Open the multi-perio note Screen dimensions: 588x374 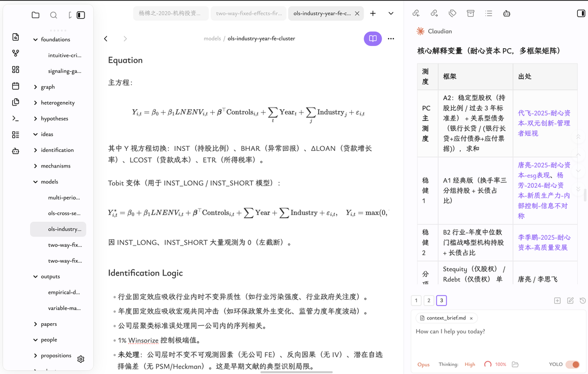(x=64, y=197)
